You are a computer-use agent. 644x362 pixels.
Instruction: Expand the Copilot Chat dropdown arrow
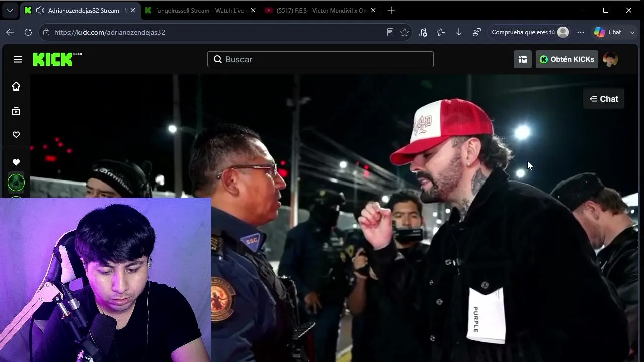pos(632,32)
